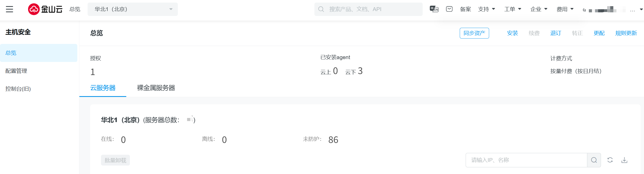644x174 pixels.
Task: Open the 工单 dropdown menu
Action: click(513, 9)
